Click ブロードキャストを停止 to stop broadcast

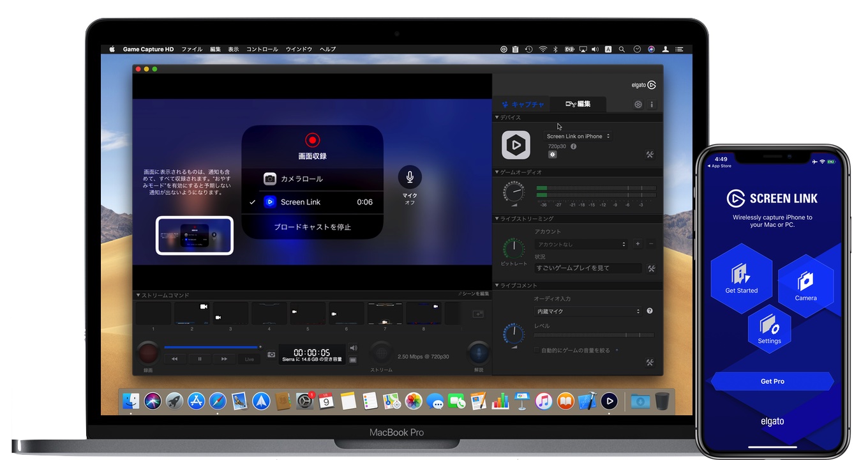(x=313, y=227)
